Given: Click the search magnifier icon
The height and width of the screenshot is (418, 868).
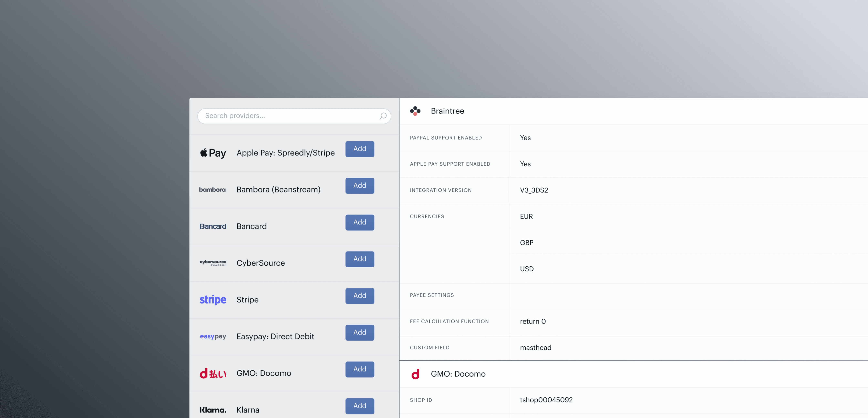Looking at the screenshot, I should point(383,116).
